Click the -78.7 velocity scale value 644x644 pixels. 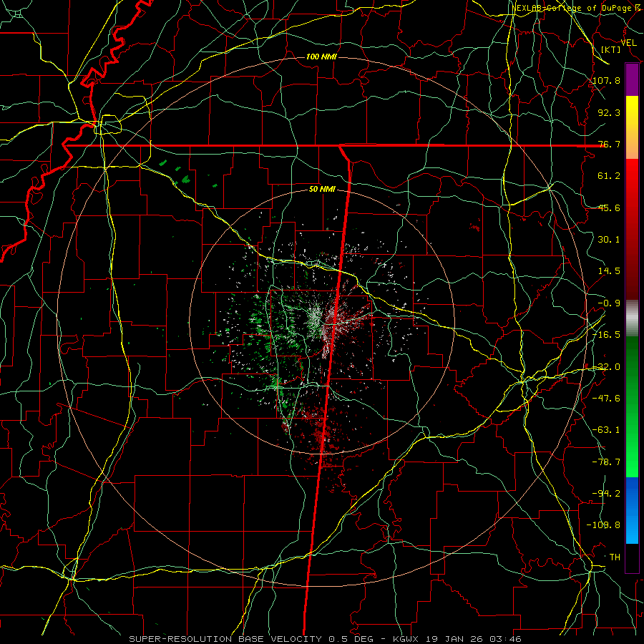[x=607, y=462]
